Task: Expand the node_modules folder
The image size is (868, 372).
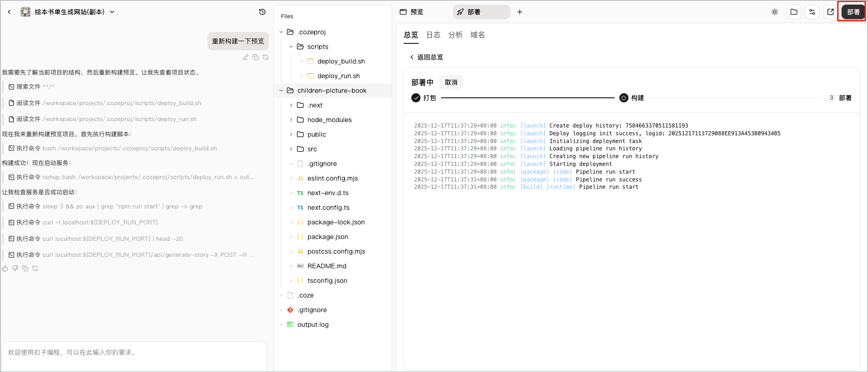Action: click(x=291, y=120)
